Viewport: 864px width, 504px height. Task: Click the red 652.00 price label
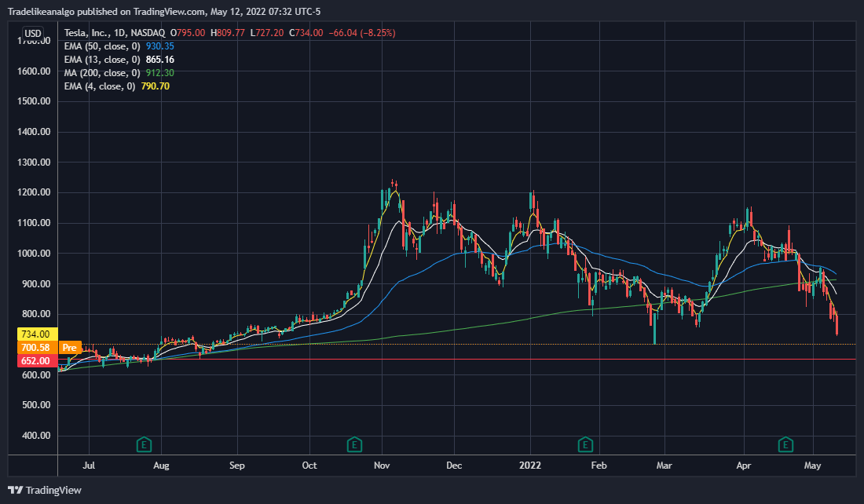coord(36,361)
